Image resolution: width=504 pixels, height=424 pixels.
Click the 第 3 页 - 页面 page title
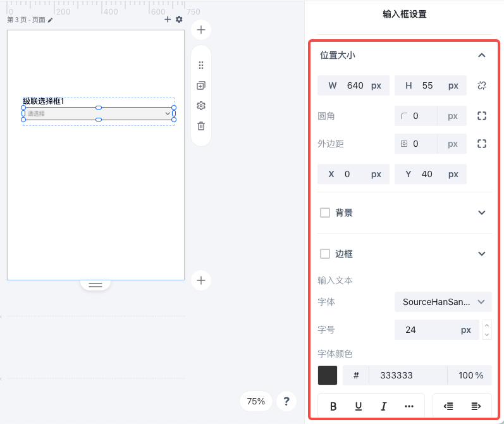point(26,20)
